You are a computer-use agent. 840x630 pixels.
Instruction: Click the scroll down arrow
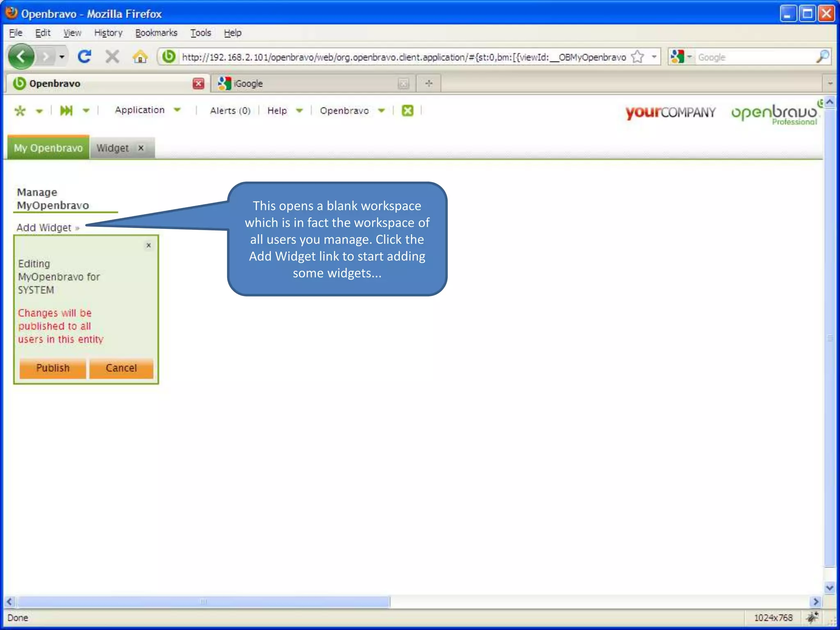[830, 588]
